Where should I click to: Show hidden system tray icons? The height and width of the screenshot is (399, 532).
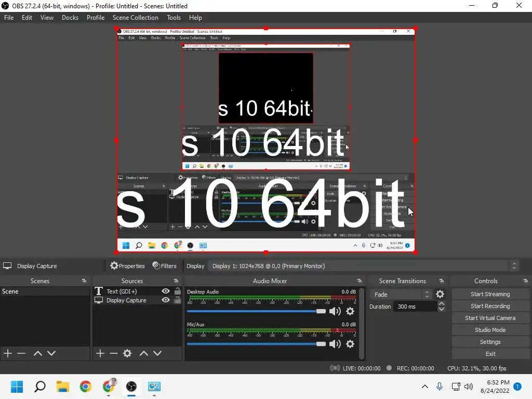425,387
